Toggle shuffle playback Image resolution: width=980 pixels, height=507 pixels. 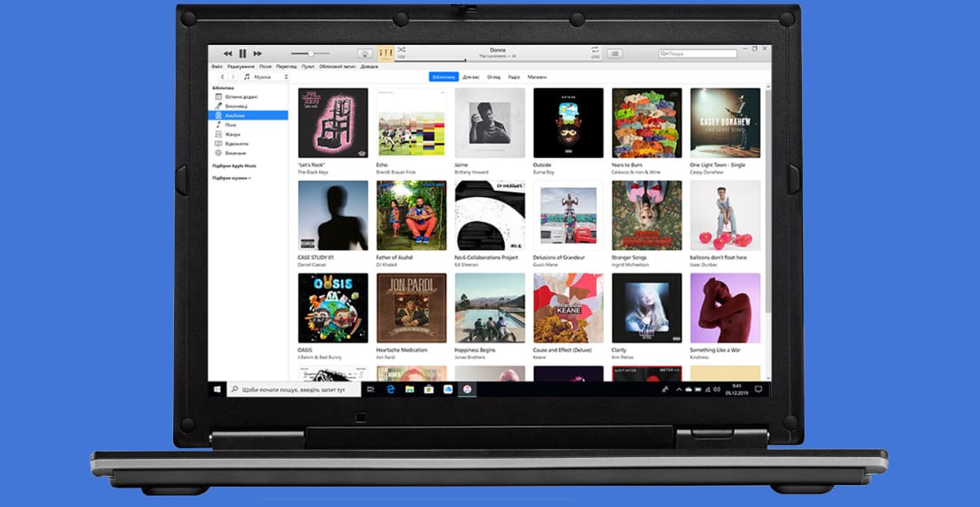pos(402,50)
